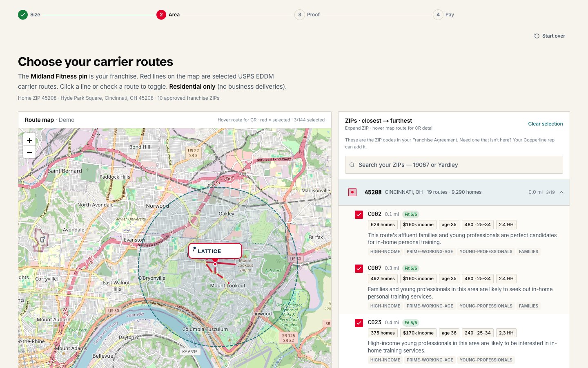Screen dimensions: 588x368
Task: Click C023 YOUNG-PROFESSIONALS label
Action: coord(486,360)
